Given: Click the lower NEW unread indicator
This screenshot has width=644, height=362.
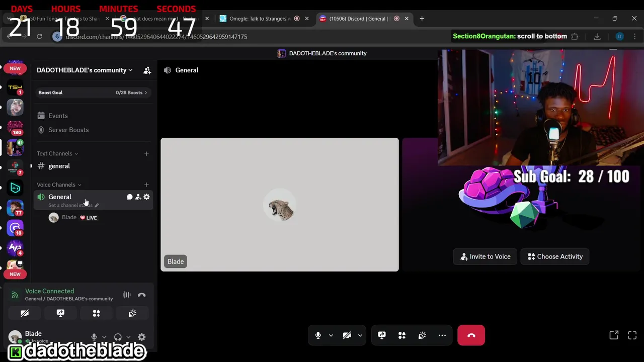Looking at the screenshot, I should point(15,275).
